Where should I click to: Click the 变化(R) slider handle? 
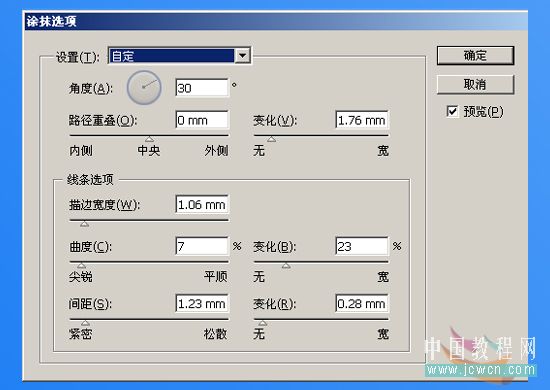pyautogui.click(x=263, y=323)
